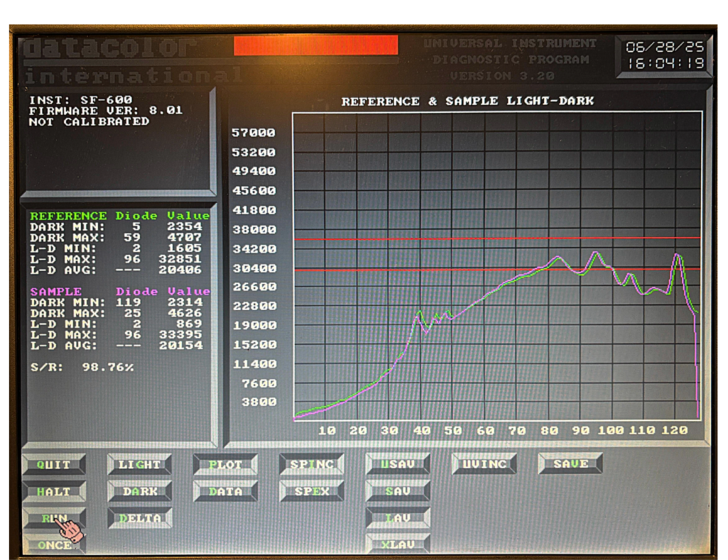The width and height of the screenshot is (728, 560).
Task: Take a single measurement with ONCE
Action: [x=54, y=545]
